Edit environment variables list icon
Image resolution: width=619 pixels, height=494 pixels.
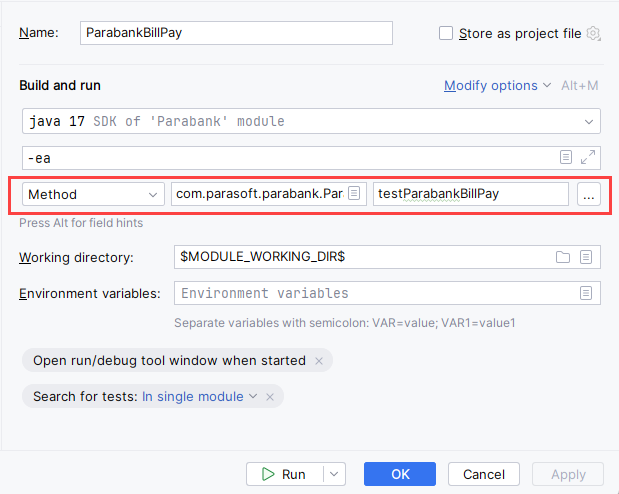coord(586,293)
